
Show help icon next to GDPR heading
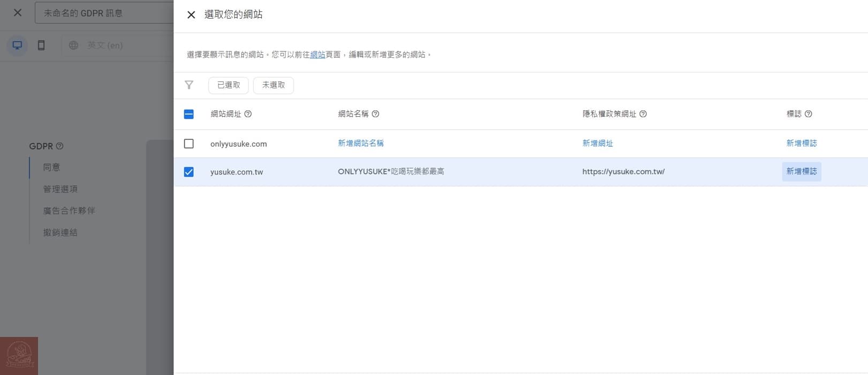(59, 146)
